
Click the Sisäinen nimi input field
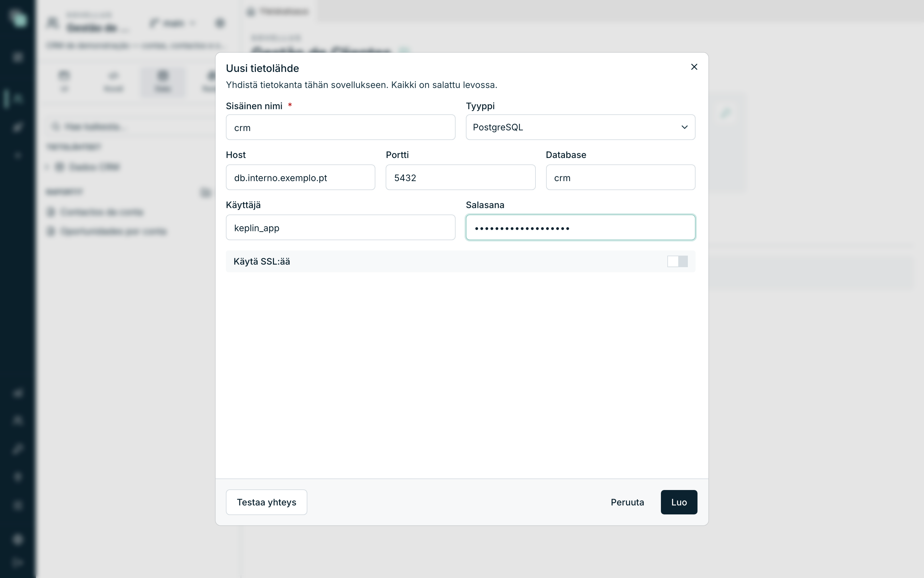pos(341,127)
